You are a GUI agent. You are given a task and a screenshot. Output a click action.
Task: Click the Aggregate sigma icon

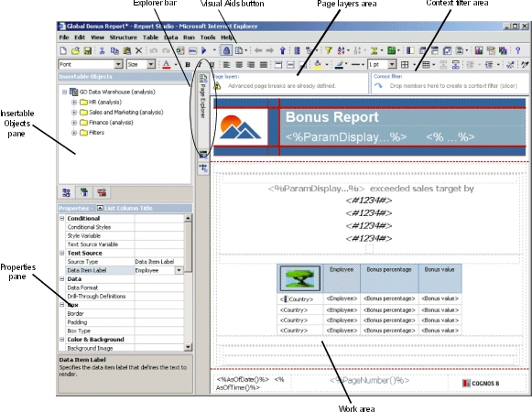(x=374, y=51)
